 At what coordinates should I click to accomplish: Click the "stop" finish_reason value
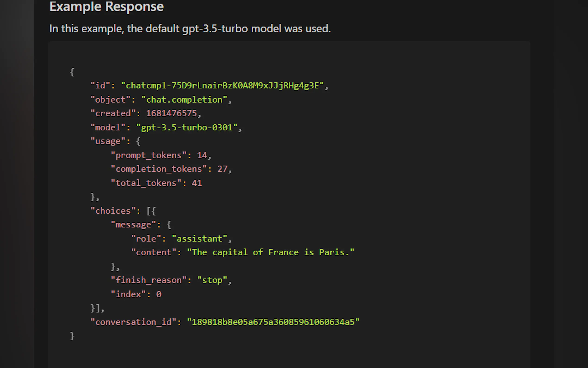[212, 280]
